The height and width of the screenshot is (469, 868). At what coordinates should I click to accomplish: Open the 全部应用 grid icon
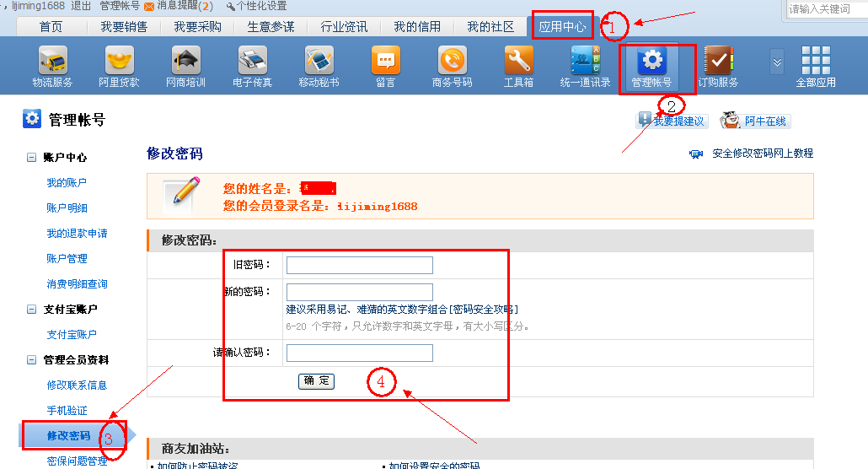[815, 61]
